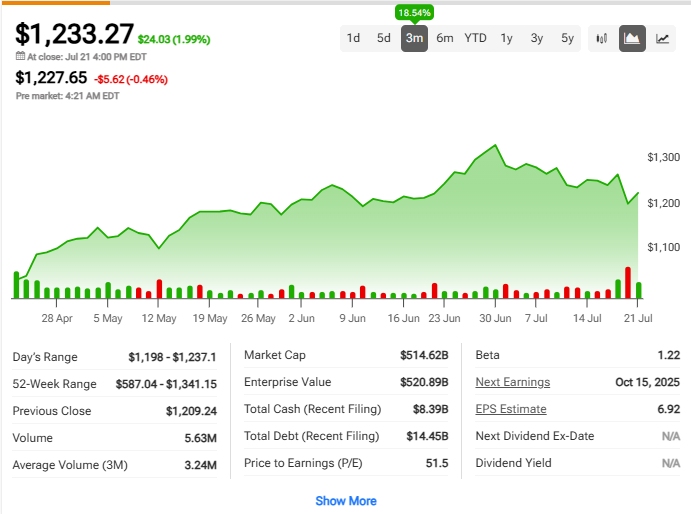This screenshot has width=691, height=514.
Task: Select the 5d time range
Action: tap(384, 38)
